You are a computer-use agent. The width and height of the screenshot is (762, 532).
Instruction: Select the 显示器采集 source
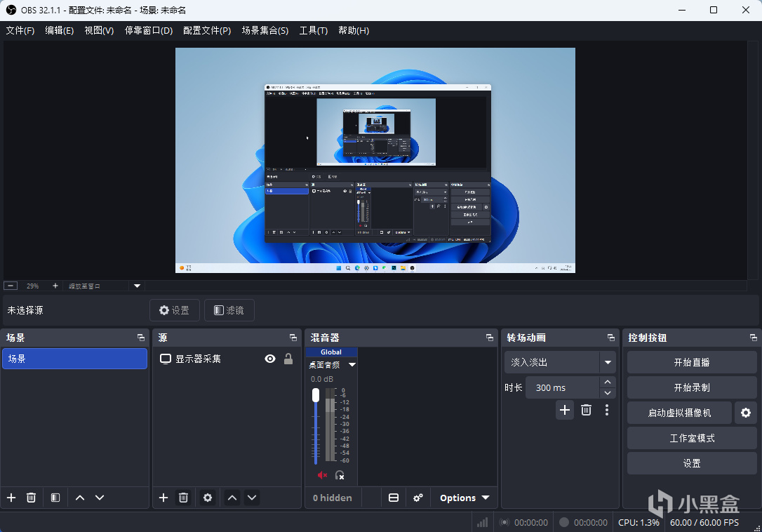[198, 359]
